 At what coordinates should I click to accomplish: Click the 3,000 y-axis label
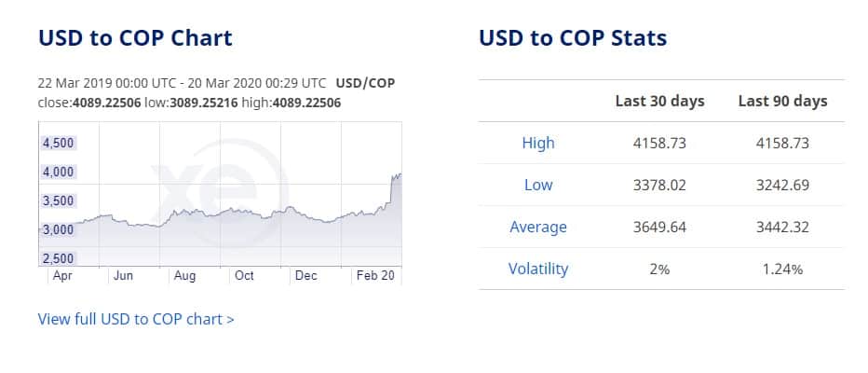tap(58, 229)
